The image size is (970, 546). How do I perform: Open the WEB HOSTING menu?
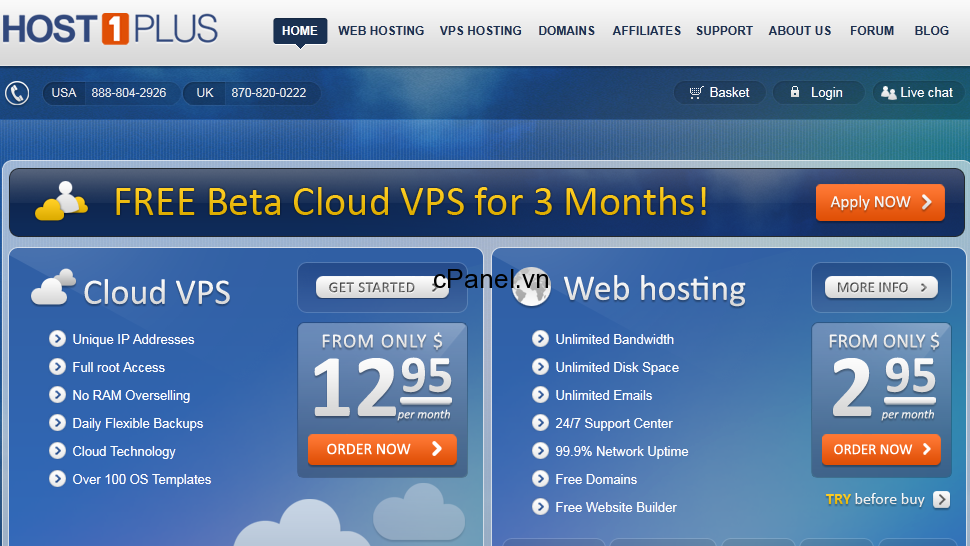pyautogui.click(x=381, y=31)
